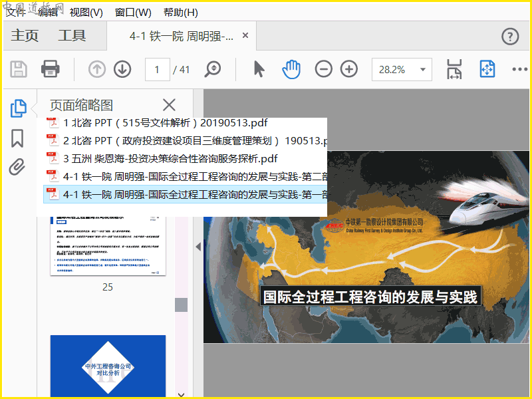Select the arrow selection tool

(x=259, y=69)
